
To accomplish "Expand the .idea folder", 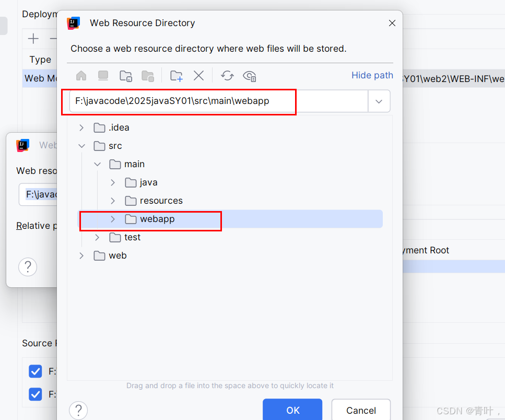I will pyautogui.click(x=81, y=128).
